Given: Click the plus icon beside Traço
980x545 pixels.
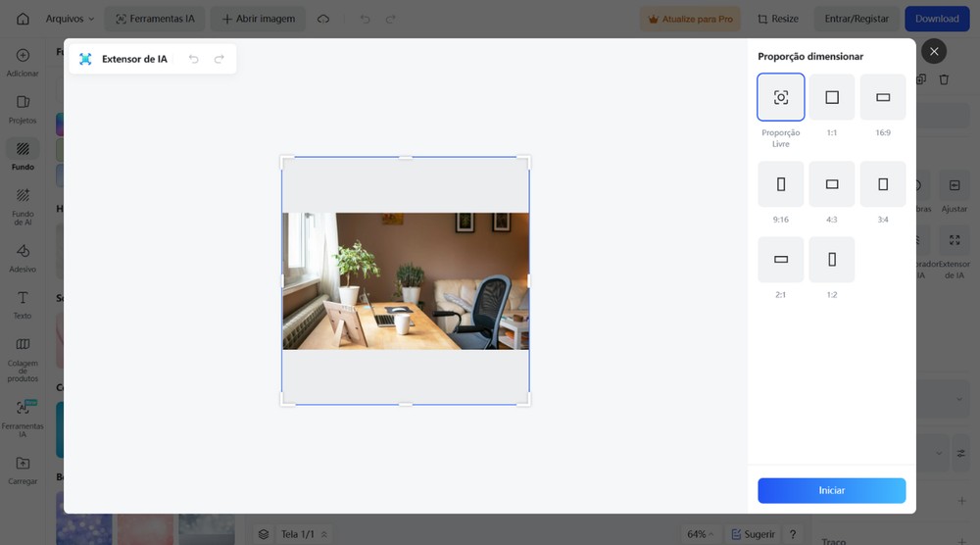Looking at the screenshot, I should tap(962, 541).
